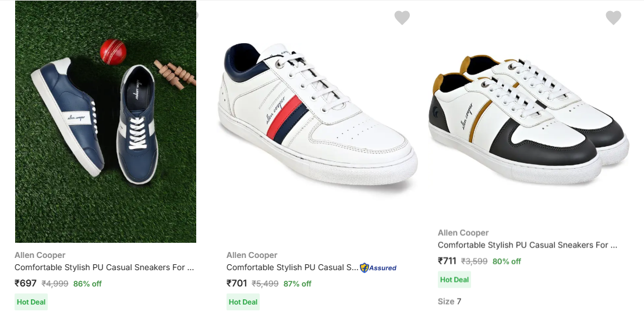The image size is (644, 315).
Task: Click heart icon on white-black sneaker card
Action: [x=613, y=17]
